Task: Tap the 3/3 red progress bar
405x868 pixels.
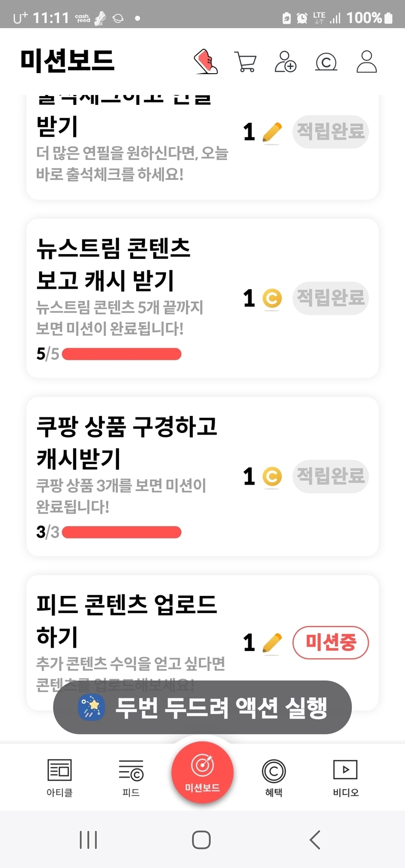Action: [121, 532]
